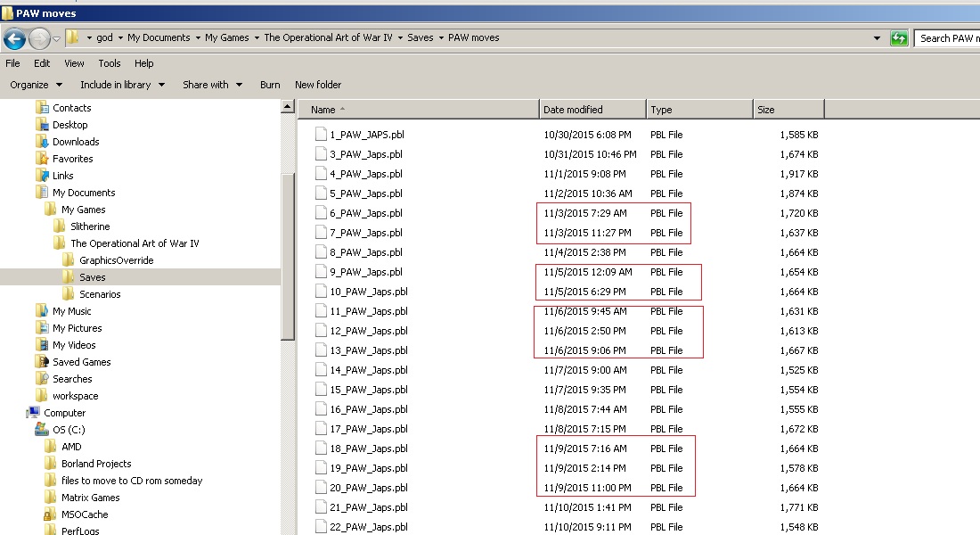
Task: Select file icon of 8_PAW_Japs.pbl
Action: 321,252
